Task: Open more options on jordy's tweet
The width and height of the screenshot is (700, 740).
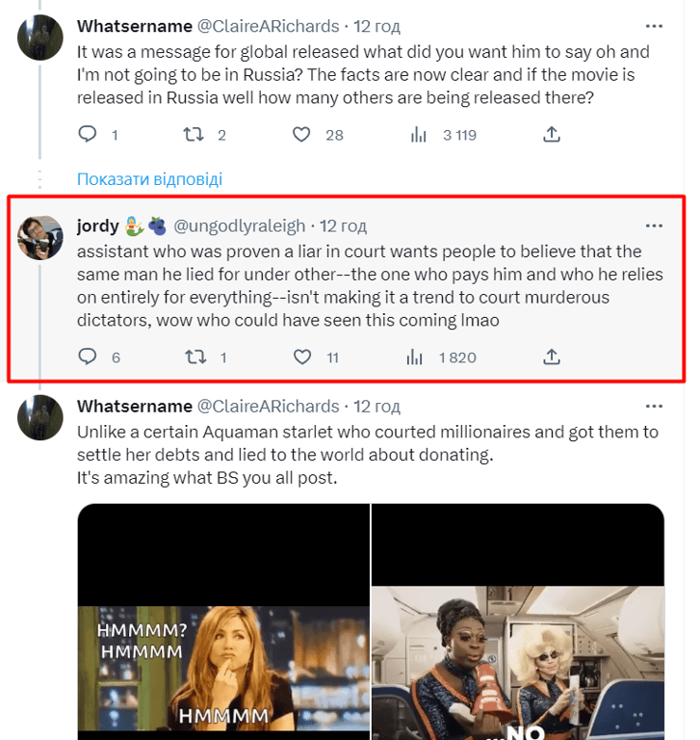Action: coord(654,225)
